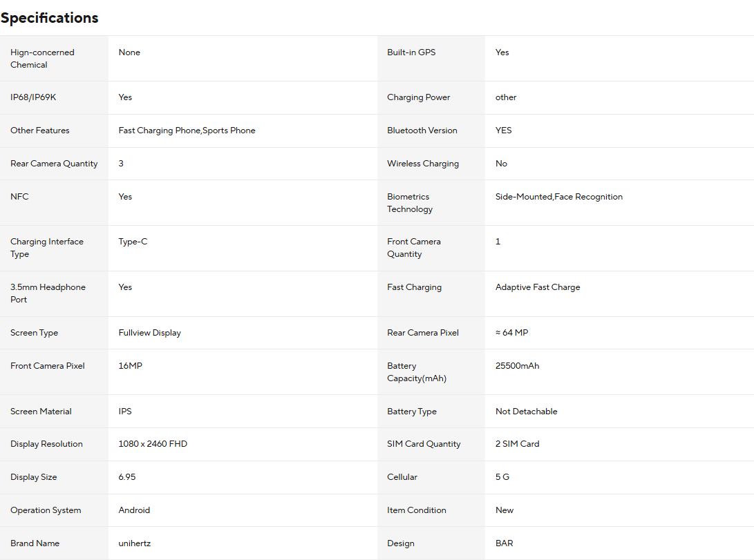Select the Hign-concerned Chemical label
Viewport: 754px width, 560px height.
click(42, 59)
